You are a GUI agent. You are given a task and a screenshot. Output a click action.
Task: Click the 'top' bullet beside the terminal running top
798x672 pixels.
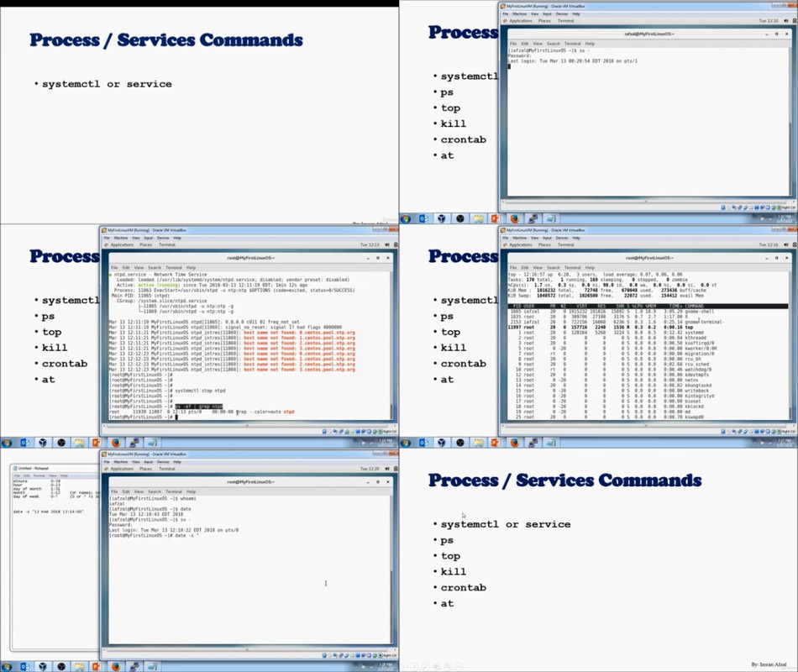[450, 332]
